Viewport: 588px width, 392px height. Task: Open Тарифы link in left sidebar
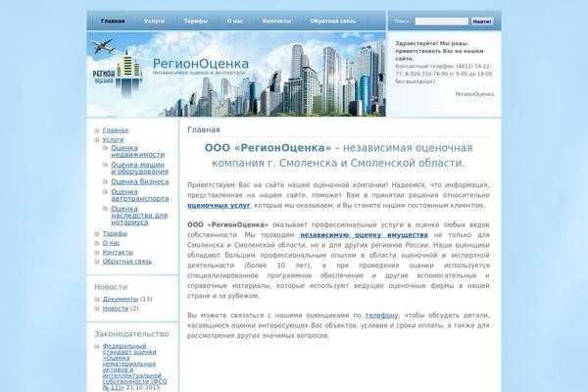pos(115,233)
